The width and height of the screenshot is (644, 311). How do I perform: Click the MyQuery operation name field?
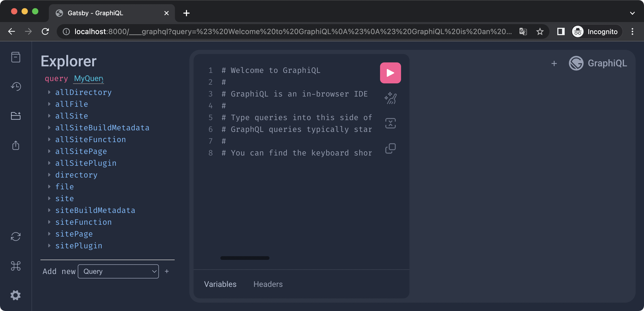[x=89, y=78]
